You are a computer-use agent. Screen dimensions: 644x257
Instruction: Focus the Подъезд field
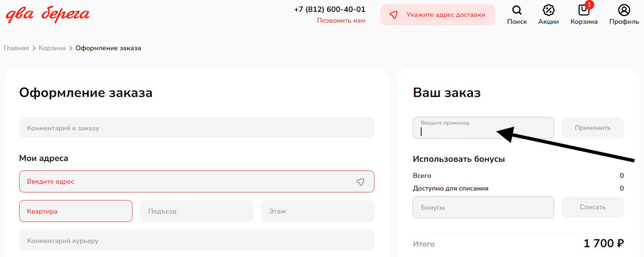197,211
